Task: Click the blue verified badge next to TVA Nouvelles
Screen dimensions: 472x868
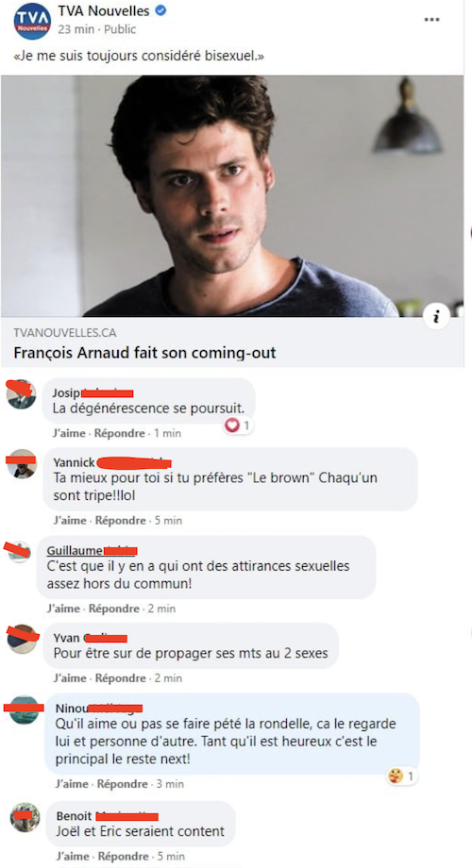Action: pyautogui.click(x=160, y=10)
